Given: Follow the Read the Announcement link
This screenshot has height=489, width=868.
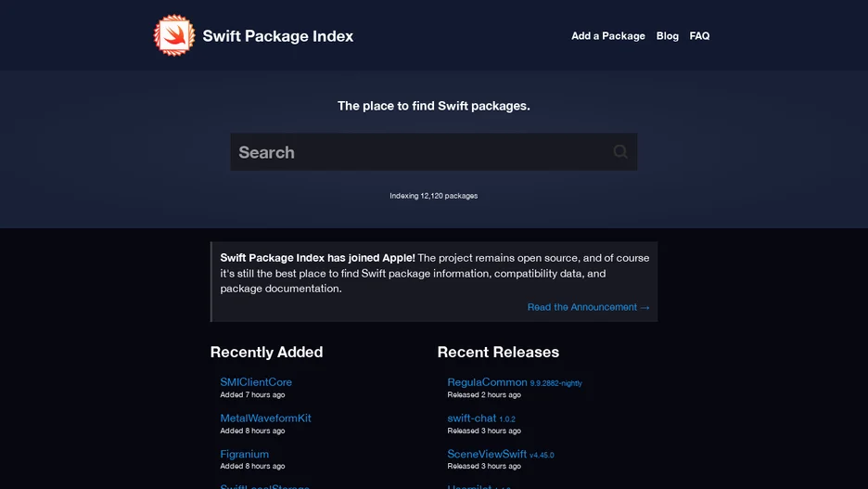Looking at the screenshot, I should (588, 307).
